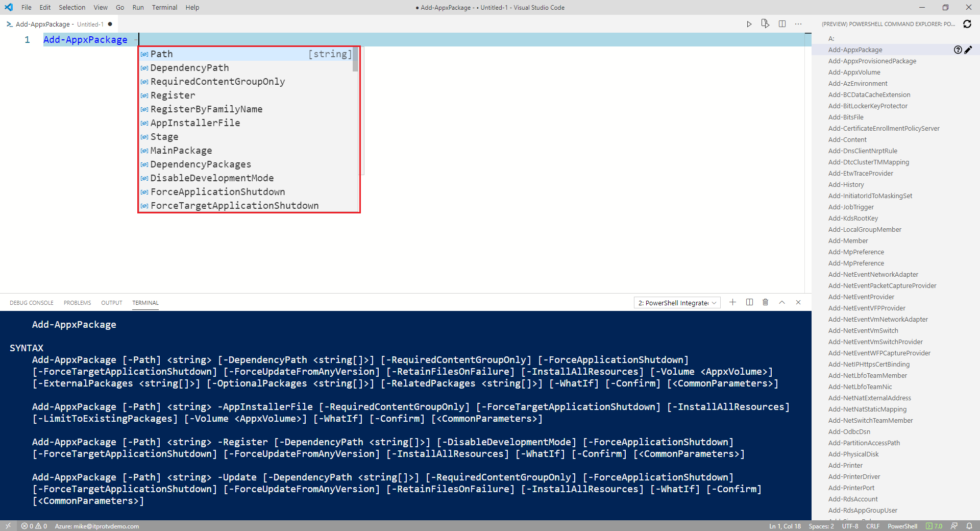The height and width of the screenshot is (531, 980).
Task: Open the Selection menu
Action: (72, 7)
